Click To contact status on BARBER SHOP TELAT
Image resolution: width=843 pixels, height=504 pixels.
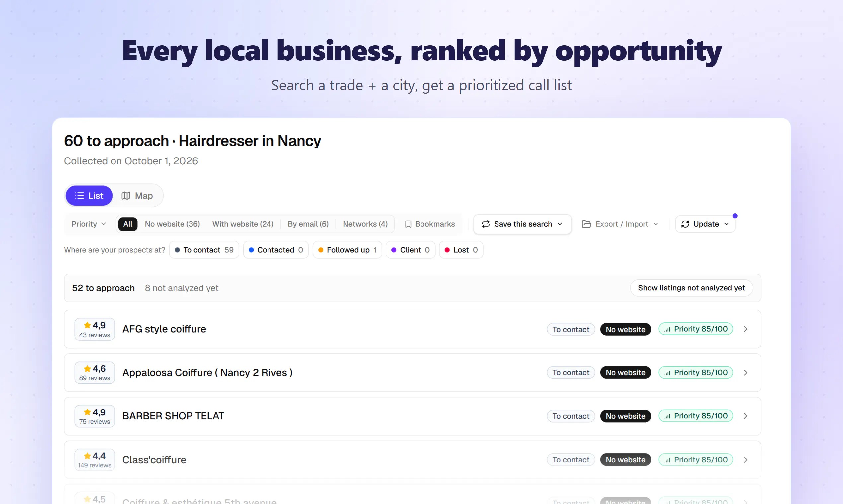tap(571, 416)
